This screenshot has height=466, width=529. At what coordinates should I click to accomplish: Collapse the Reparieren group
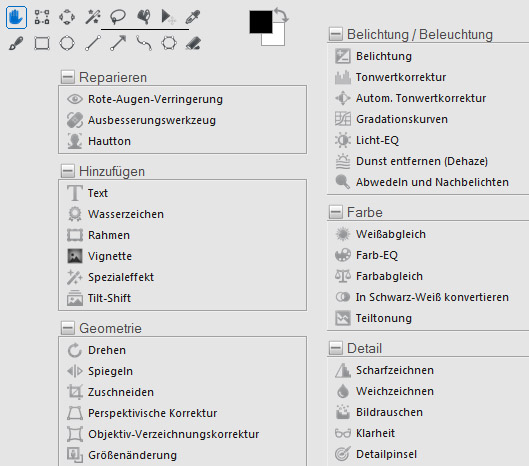click(67, 77)
